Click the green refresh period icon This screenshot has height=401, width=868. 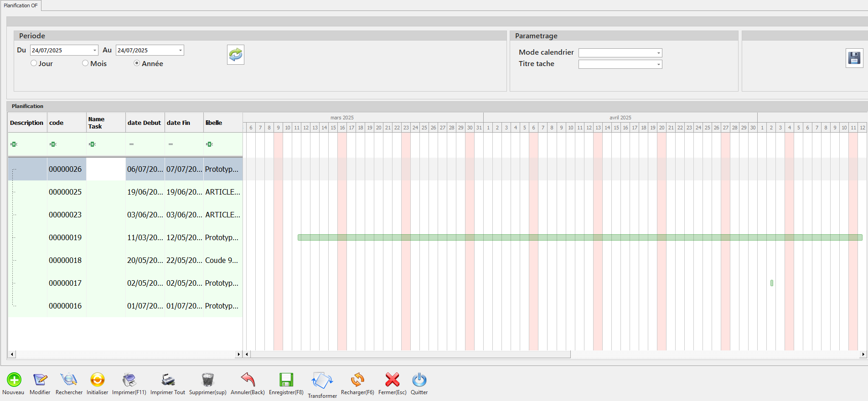(236, 55)
